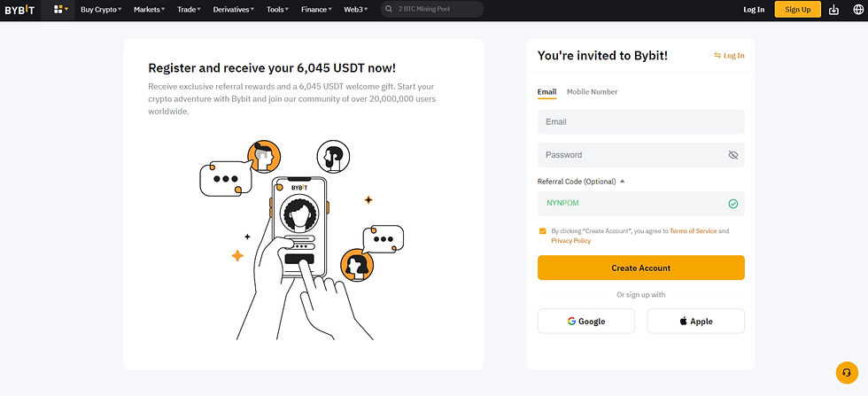This screenshot has width=868, height=396.
Task: Click the 'You're invited to Bybit!' heading
Action: (x=602, y=56)
